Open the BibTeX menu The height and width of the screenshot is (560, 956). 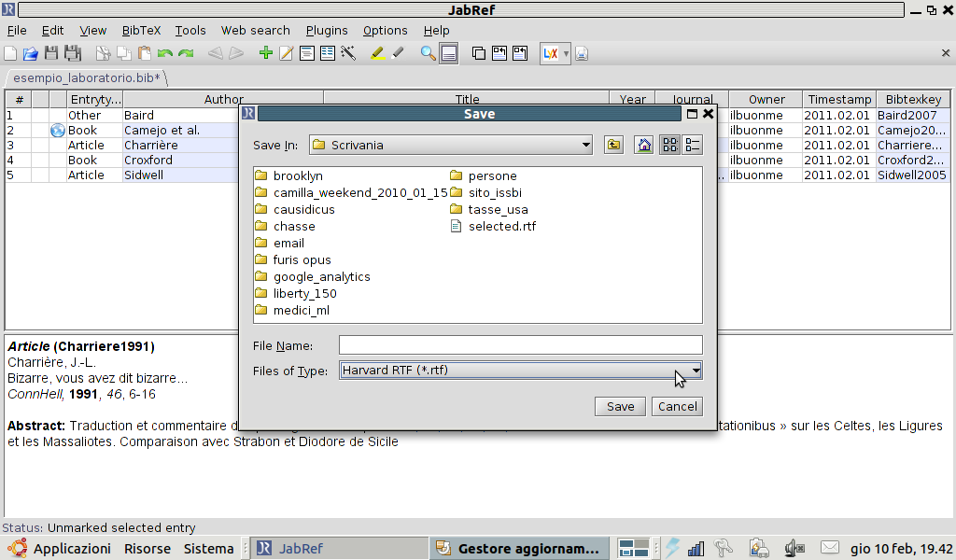141,31
